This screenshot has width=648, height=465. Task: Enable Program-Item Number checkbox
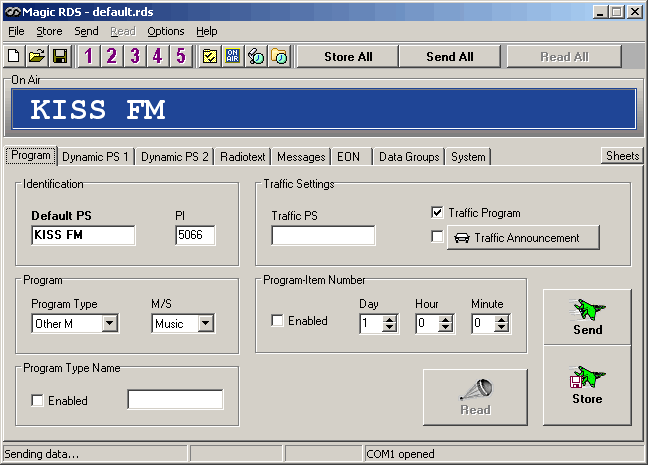click(277, 320)
